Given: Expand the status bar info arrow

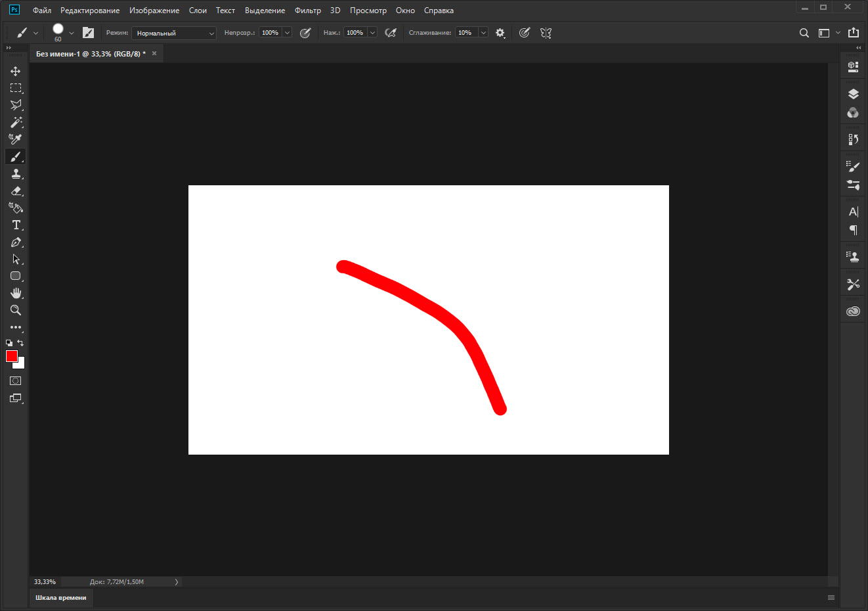Looking at the screenshot, I should point(177,582).
